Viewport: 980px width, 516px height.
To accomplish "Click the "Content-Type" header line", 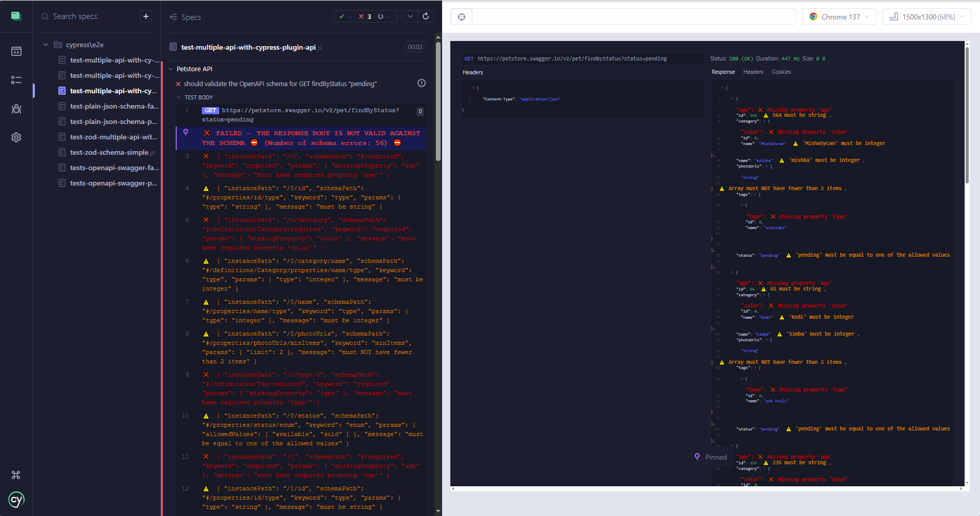I will coord(521,99).
